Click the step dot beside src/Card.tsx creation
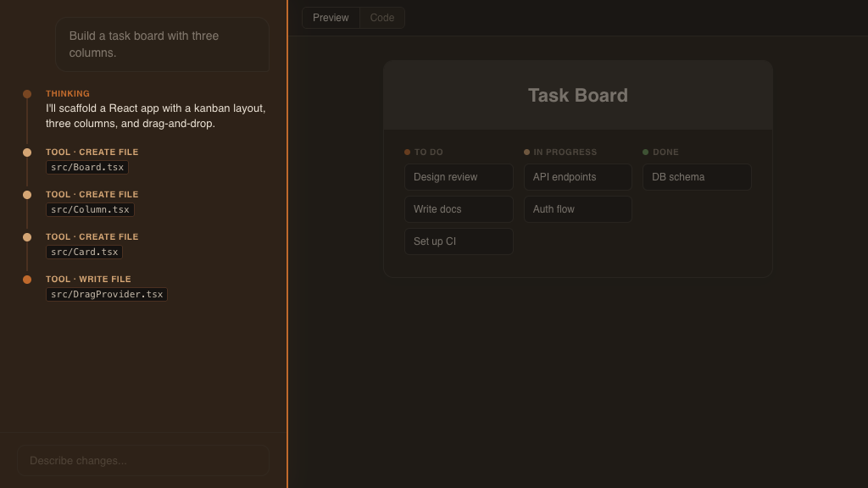The height and width of the screenshot is (488, 868). click(28, 237)
